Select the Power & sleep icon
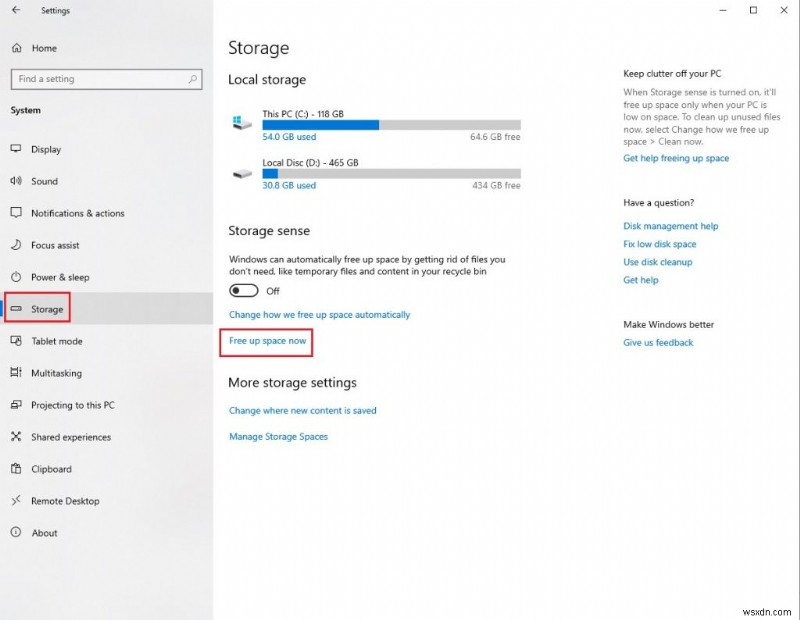This screenshot has width=800, height=620. (x=16, y=277)
